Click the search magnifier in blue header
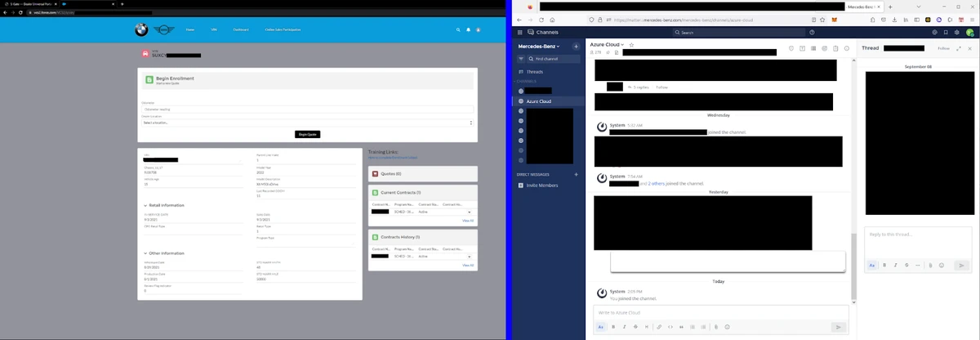The height and width of the screenshot is (340, 980). [458, 30]
